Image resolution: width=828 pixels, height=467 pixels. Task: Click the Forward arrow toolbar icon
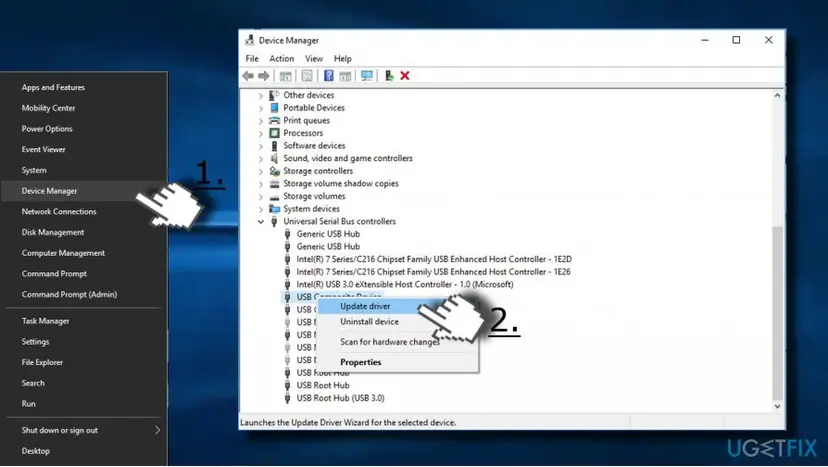264,76
